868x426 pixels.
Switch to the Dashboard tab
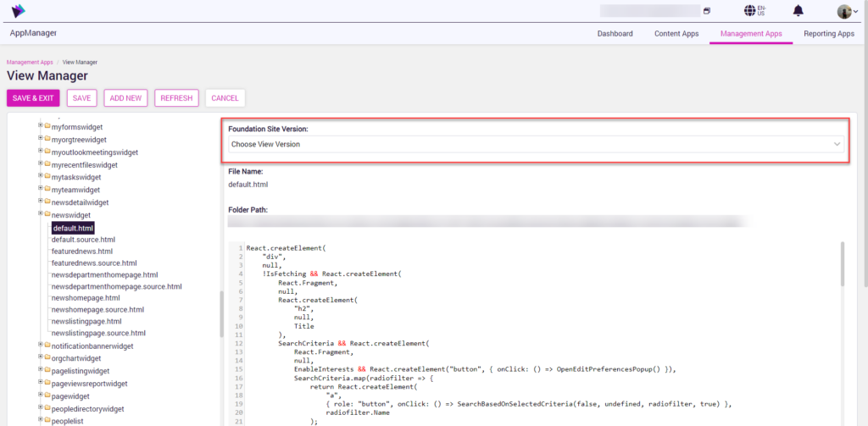tap(615, 34)
